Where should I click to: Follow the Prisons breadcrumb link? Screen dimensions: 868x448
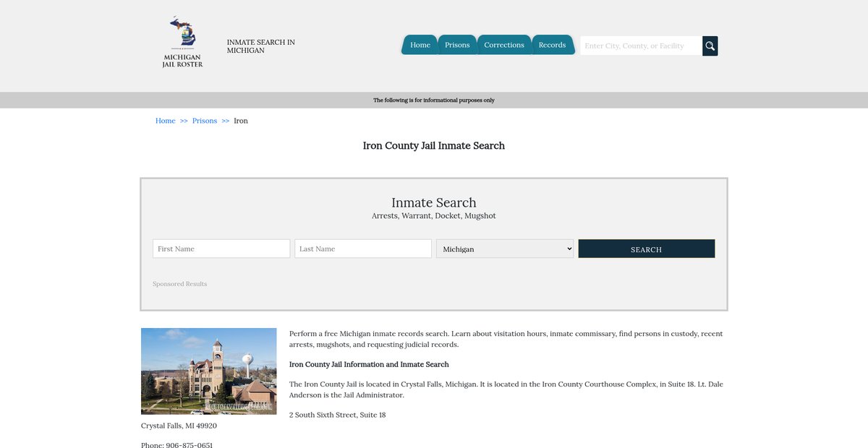point(205,121)
